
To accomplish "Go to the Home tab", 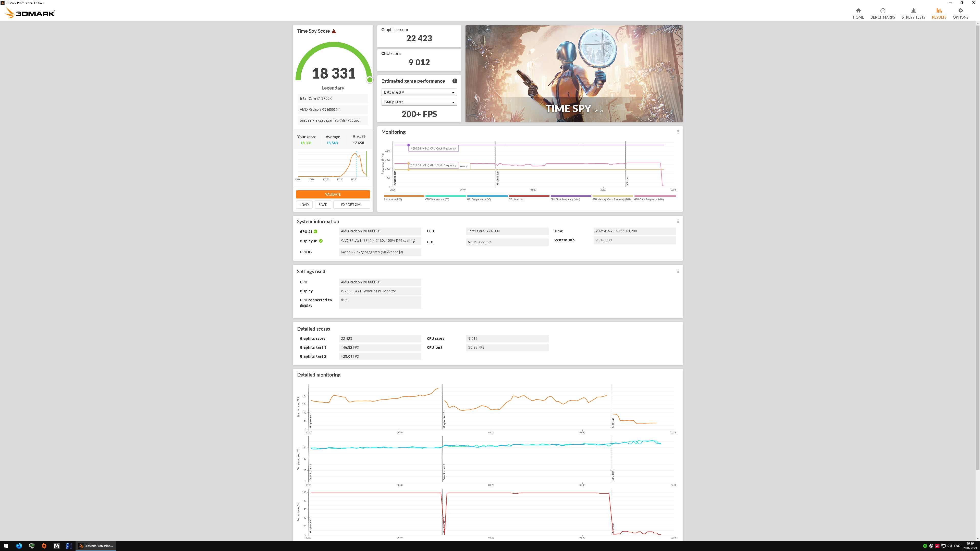I will (858, 13).
